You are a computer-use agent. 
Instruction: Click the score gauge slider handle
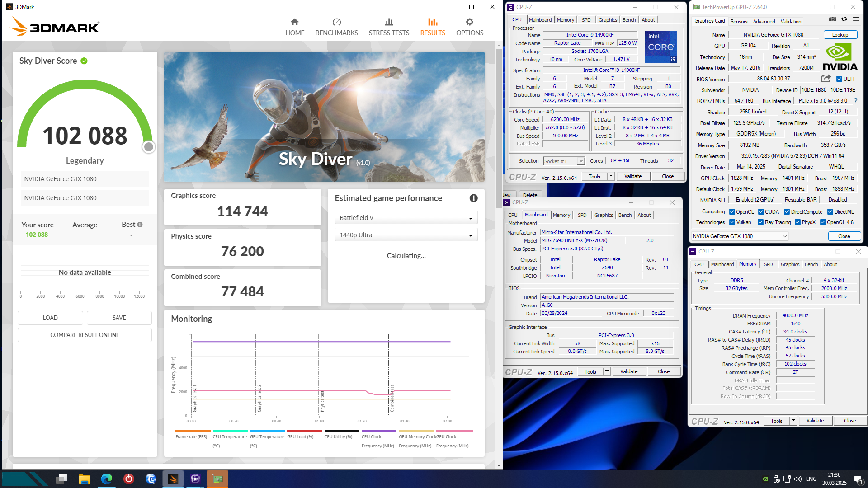pyautogui.click(x=148, y=147)
